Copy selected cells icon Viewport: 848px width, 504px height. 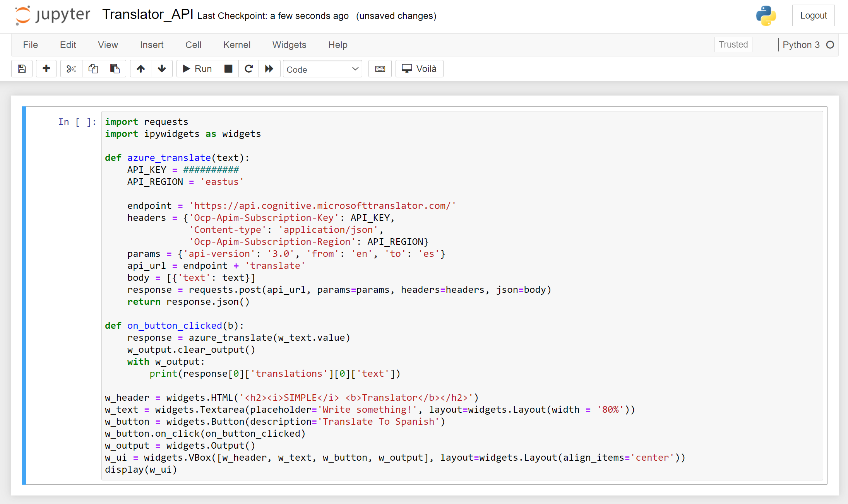(x=93, y=69)
